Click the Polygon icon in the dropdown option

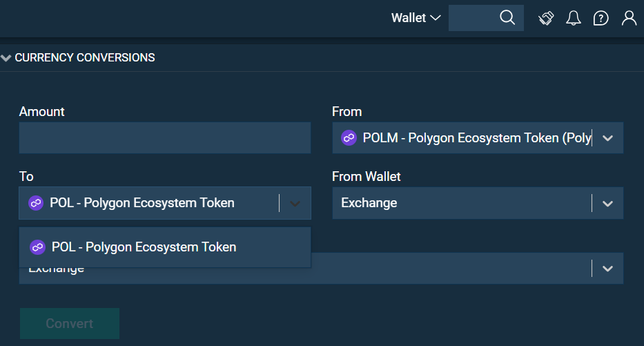click(37, 247)
